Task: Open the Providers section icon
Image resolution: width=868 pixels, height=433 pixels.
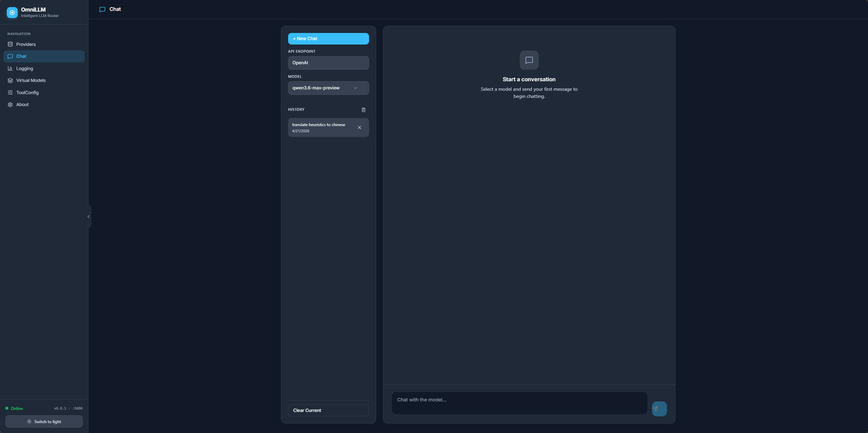Action: (x=10, y=44)
